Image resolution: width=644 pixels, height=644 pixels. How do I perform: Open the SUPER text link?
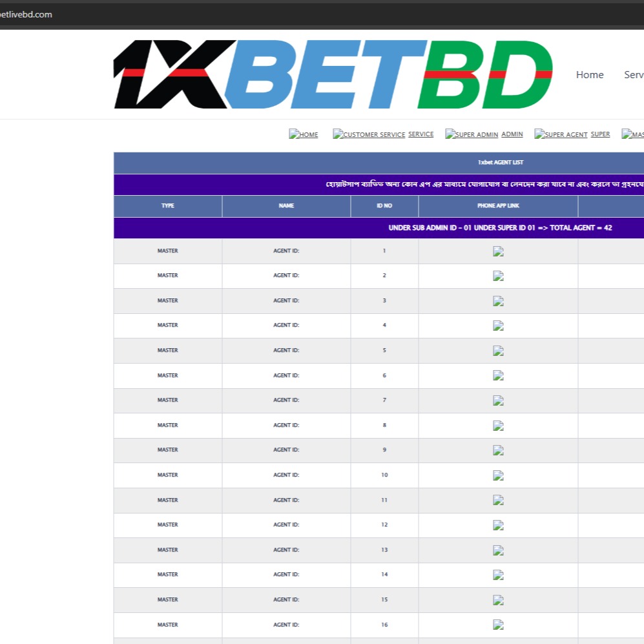click(600, 134)
